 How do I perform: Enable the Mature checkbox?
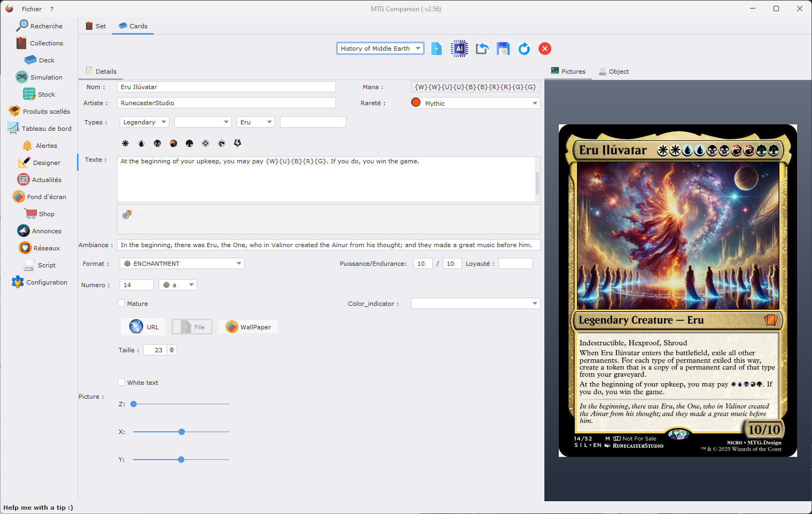point(121,303)
